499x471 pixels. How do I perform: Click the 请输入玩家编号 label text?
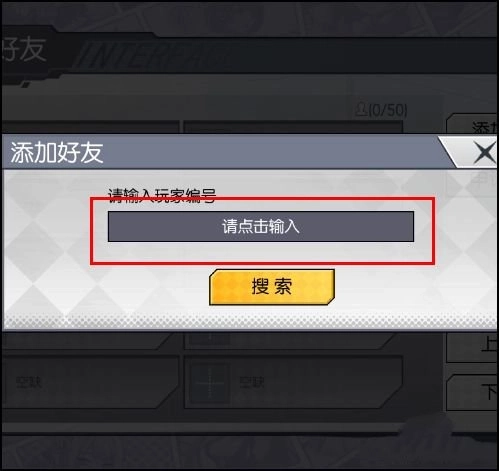(x=162, y=196)
